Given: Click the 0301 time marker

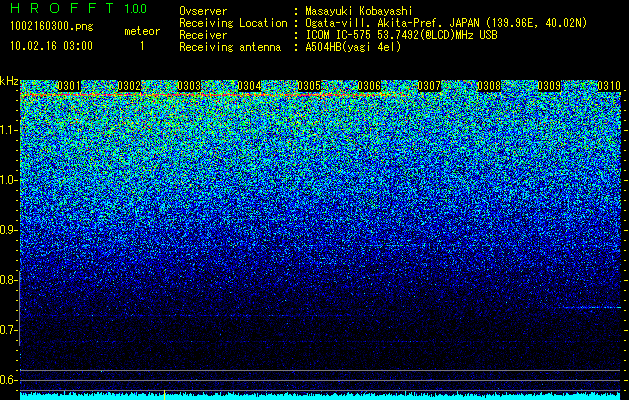Looking at the screenshot, I should (69, 86).
